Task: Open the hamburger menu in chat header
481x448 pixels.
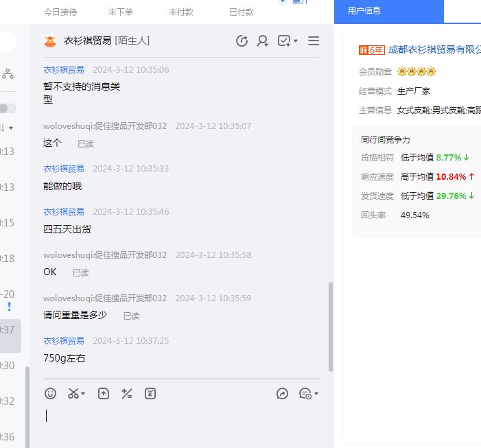Action: (x=314, y=41)
